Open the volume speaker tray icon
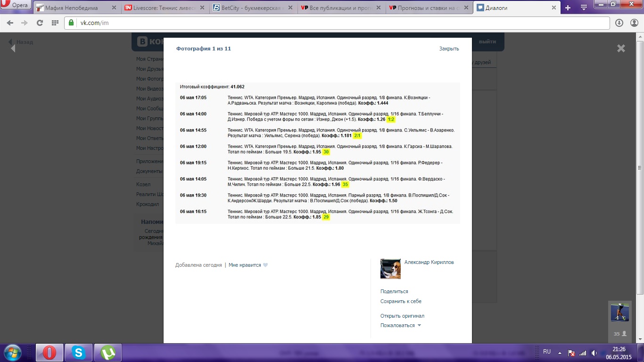 594,353
